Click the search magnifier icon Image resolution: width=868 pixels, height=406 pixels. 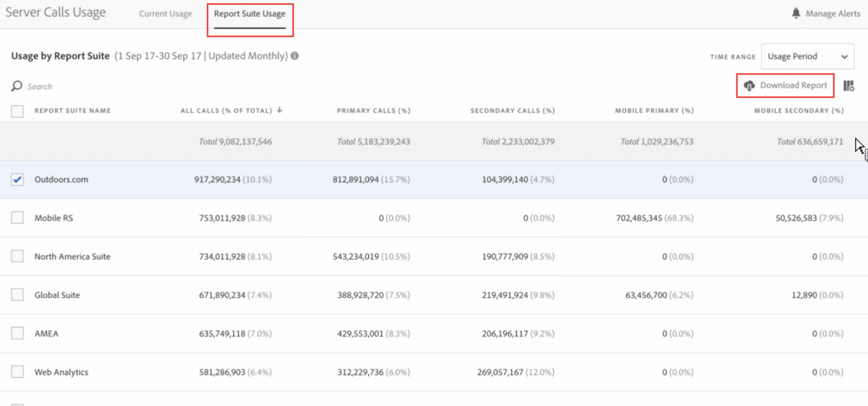(17, 86)
